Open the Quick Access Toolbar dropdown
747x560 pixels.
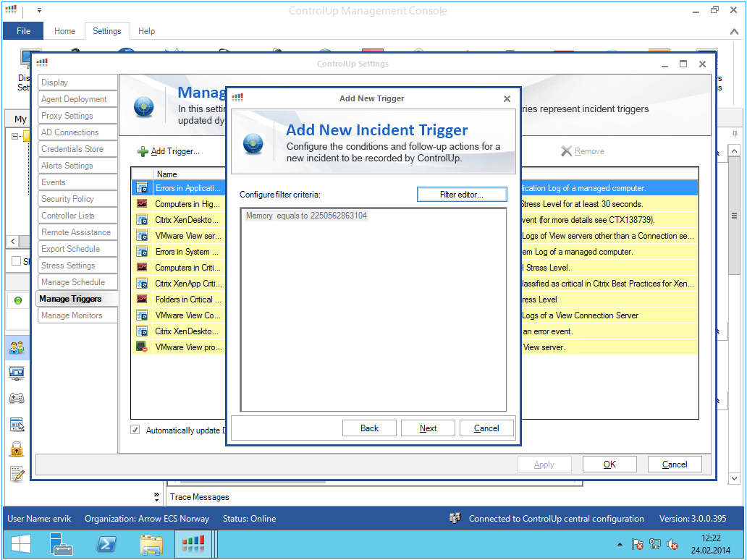tap(39, 10)
